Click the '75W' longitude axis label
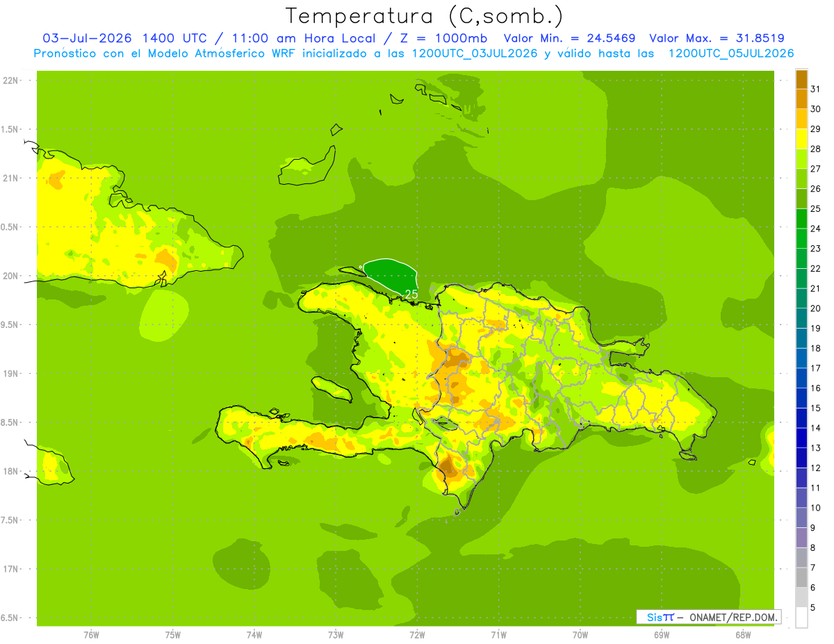This screenshot has width=834, height=644. 173,635
